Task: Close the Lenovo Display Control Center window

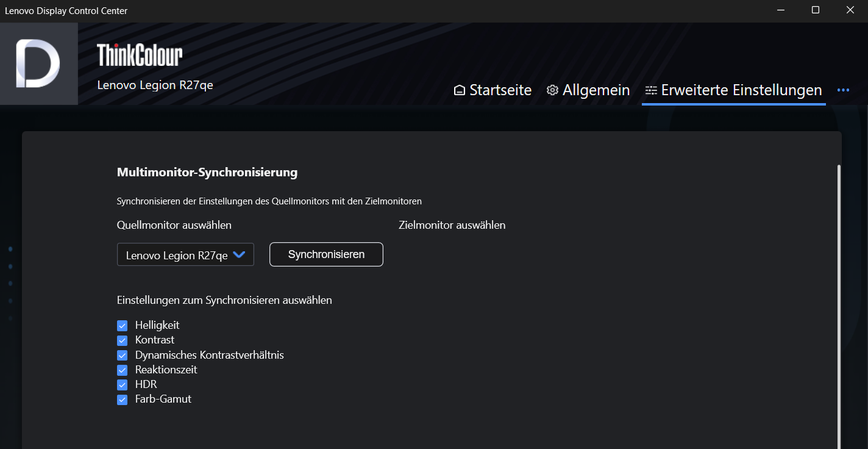Action: coord(850,10)
